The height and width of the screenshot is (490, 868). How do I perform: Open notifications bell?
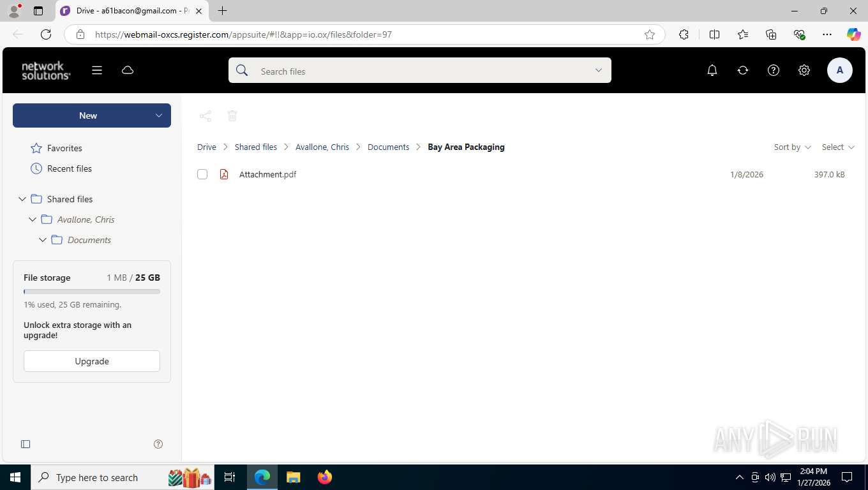coord(712,70)
